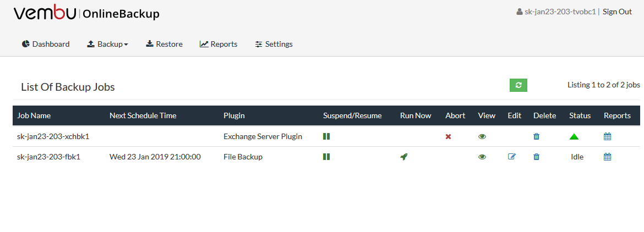The width and height of the screenshot is (644, 232).
Task: Expand the Backup dropdown menu
Action: click(107, 44)
